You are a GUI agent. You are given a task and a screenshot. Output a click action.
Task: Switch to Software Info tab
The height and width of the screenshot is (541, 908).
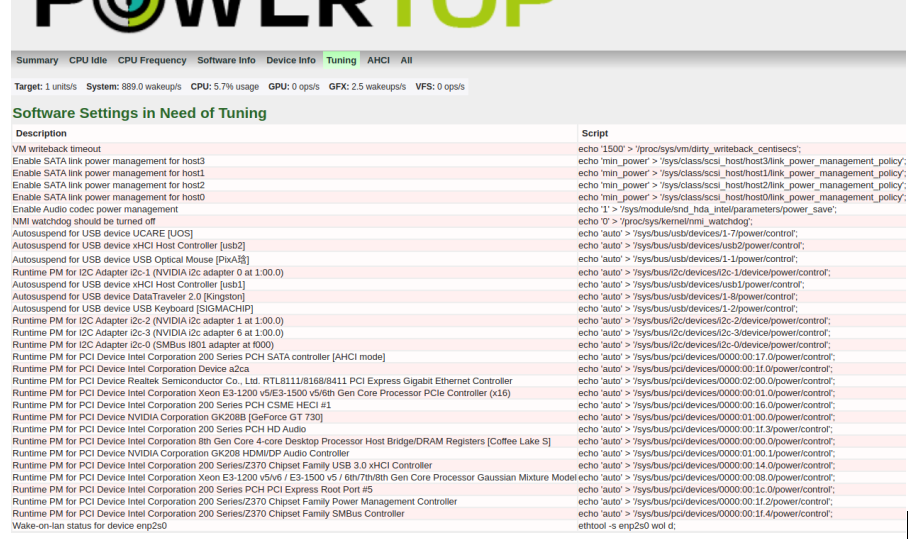point(226,60)
